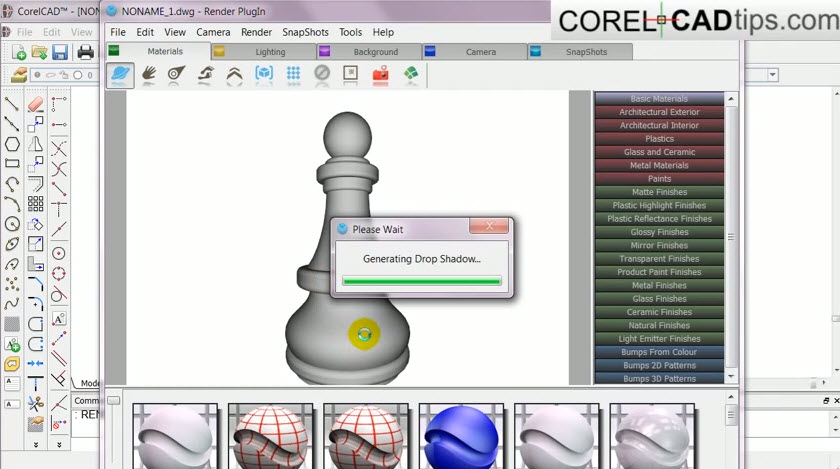The width and height of the screenshot is (840, 469).
Task: Select the blue sphere material thumbnail
Action: coord(461,436)
